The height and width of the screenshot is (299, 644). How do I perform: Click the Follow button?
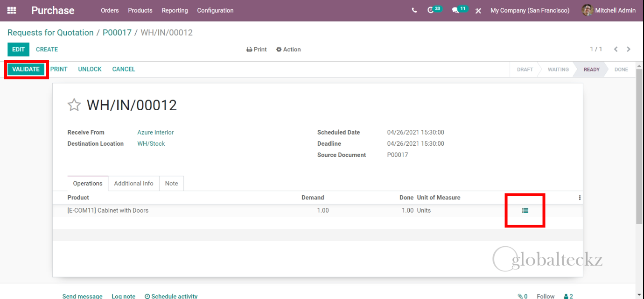click(546, 296)
